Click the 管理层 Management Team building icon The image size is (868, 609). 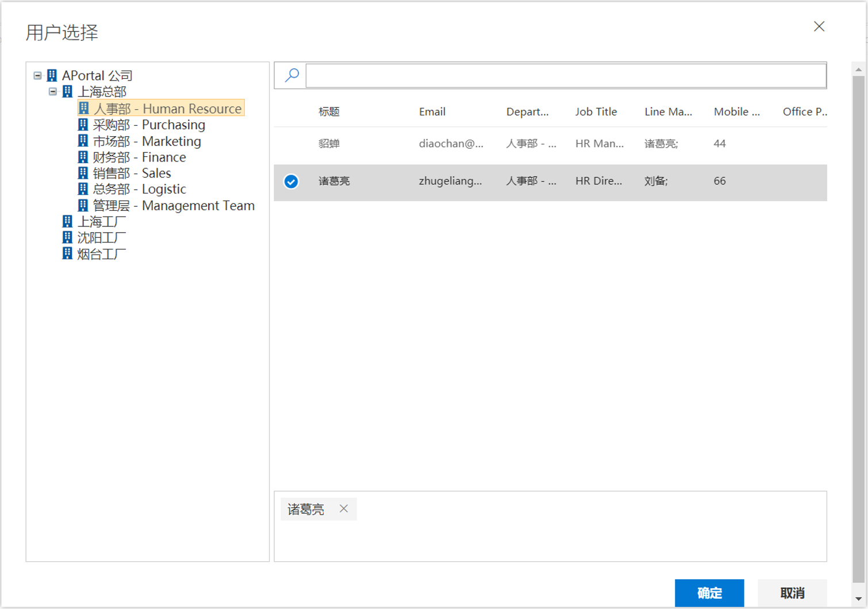coord(83,205)
